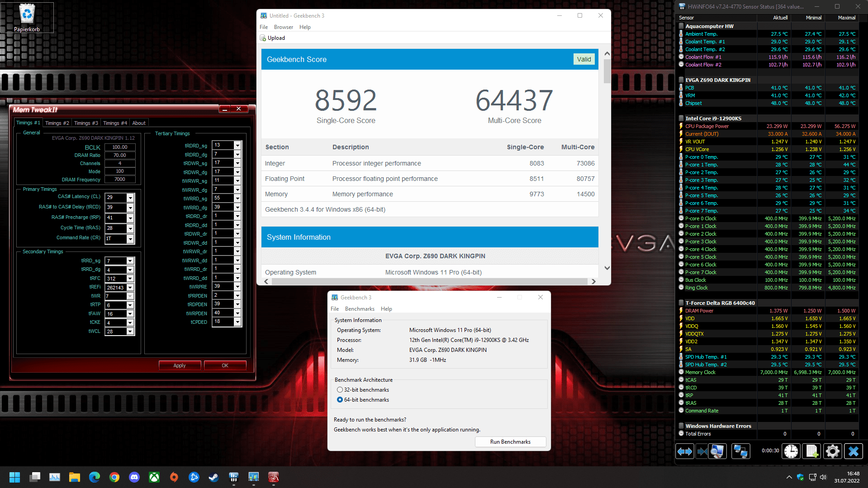Open Steam from taskbar

(214, 477)
